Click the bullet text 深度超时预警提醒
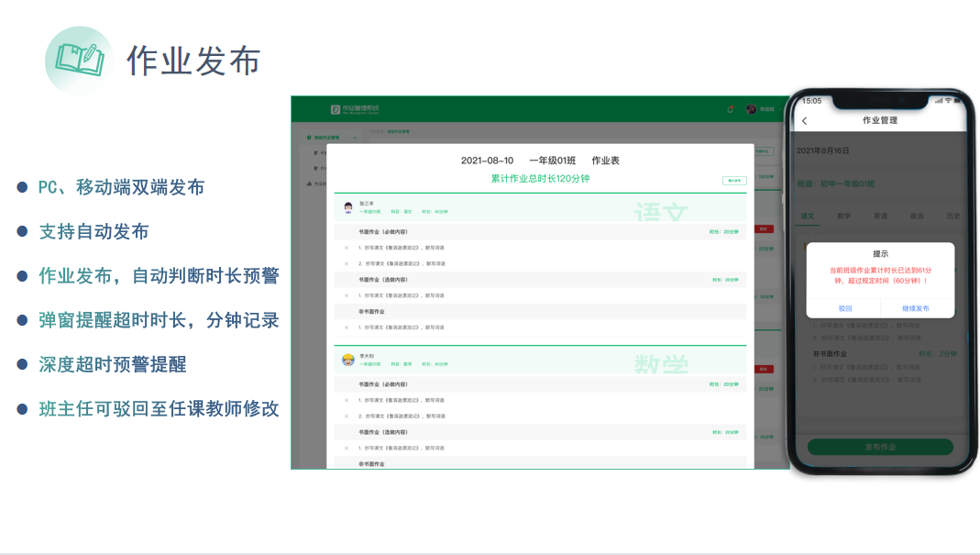Viewport: 980px width, 555px height. pyautogui.click(x=113, y=365)
